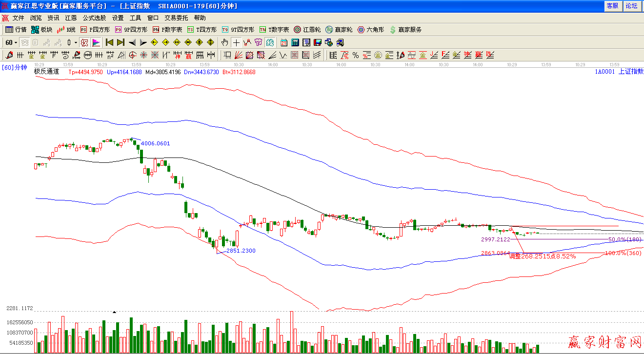Screen dimensions: 644x354
Task: Click the 江恩轮 (Gann wheel) icon
Action: pos(297,30)
